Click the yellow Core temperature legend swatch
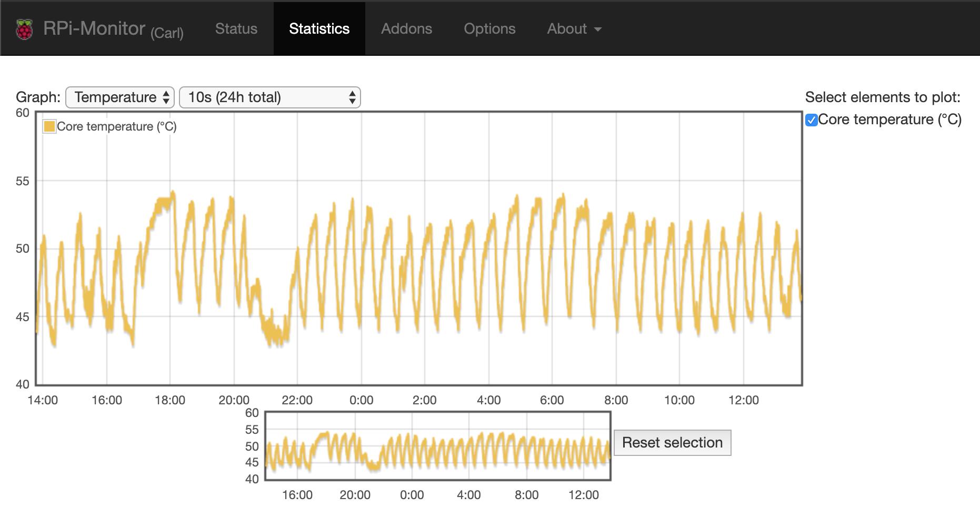The image size is (980, 517). 49,126
